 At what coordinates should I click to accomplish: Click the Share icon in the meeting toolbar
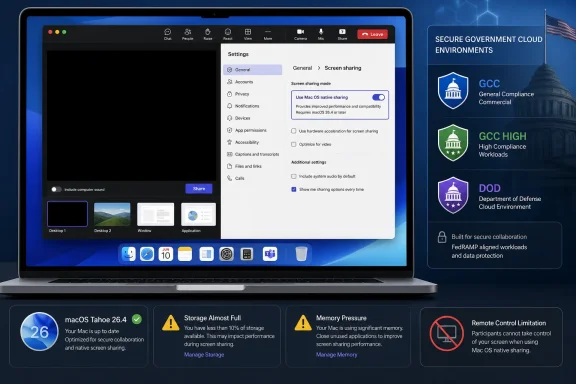coord(342,34)
